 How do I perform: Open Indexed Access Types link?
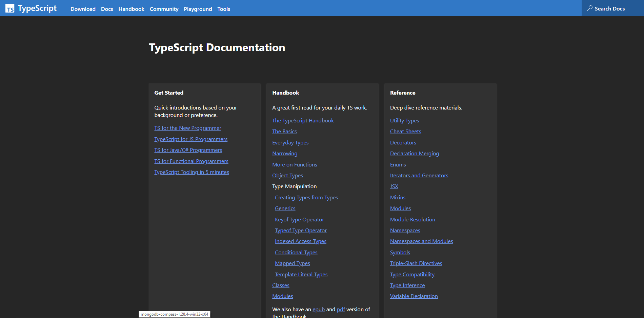(x=301, y=241)
